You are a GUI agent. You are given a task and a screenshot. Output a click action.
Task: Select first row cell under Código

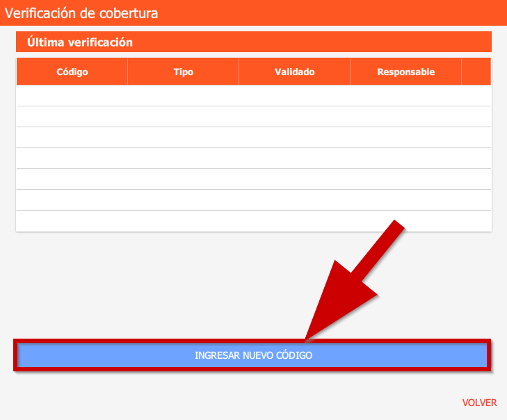(72, 96)
